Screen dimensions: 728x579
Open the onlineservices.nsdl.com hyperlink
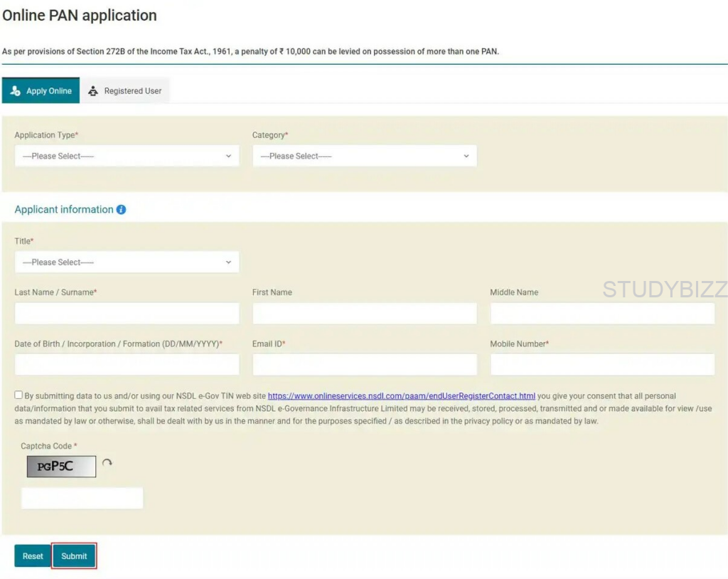point(401,396)
